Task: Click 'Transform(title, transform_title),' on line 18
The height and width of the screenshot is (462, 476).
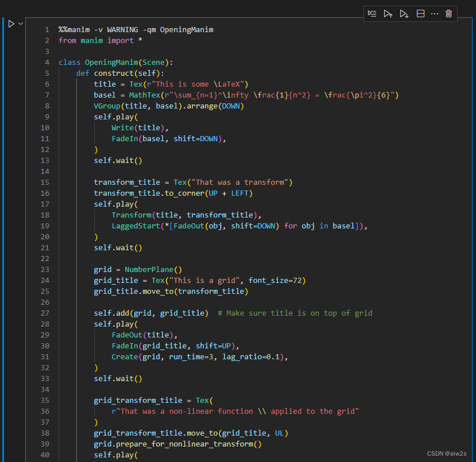Action: 187,215
